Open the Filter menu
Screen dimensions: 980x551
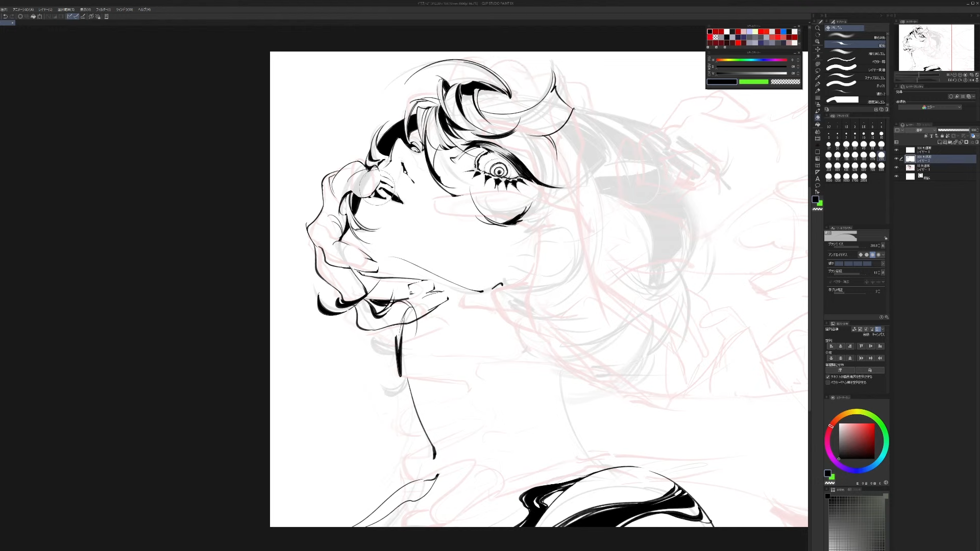tap(103, 9)
